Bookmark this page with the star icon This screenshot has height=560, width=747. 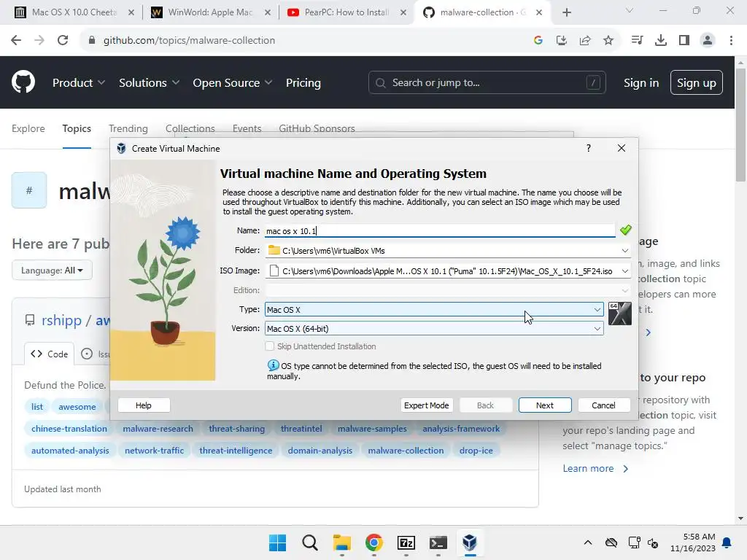[x=608, y=41]
